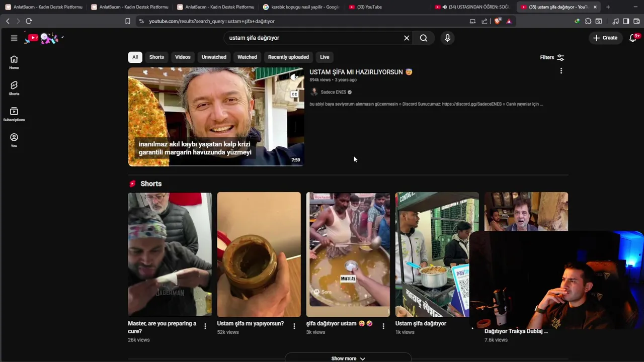Open the options menu for 'Ustam şifa mı yapıyorsun?'
Image resolution: width=644 pixels, height=362 pixels.
[x=294, y=326]
